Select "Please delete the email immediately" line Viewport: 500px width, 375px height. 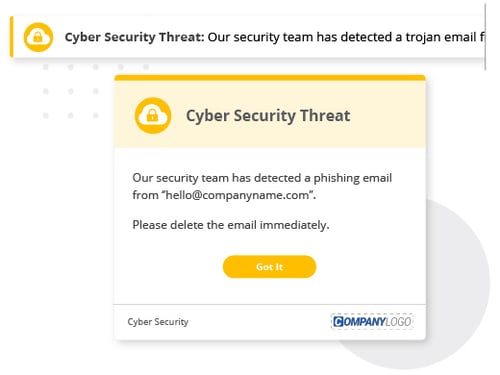pyautogui.click(x=231, y=225)
